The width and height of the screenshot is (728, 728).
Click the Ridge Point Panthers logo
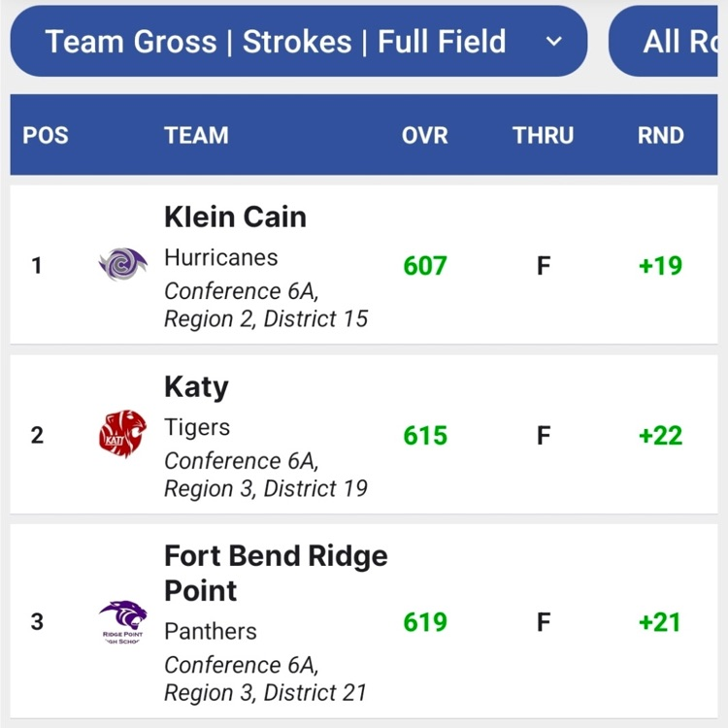tap(123, 622)
